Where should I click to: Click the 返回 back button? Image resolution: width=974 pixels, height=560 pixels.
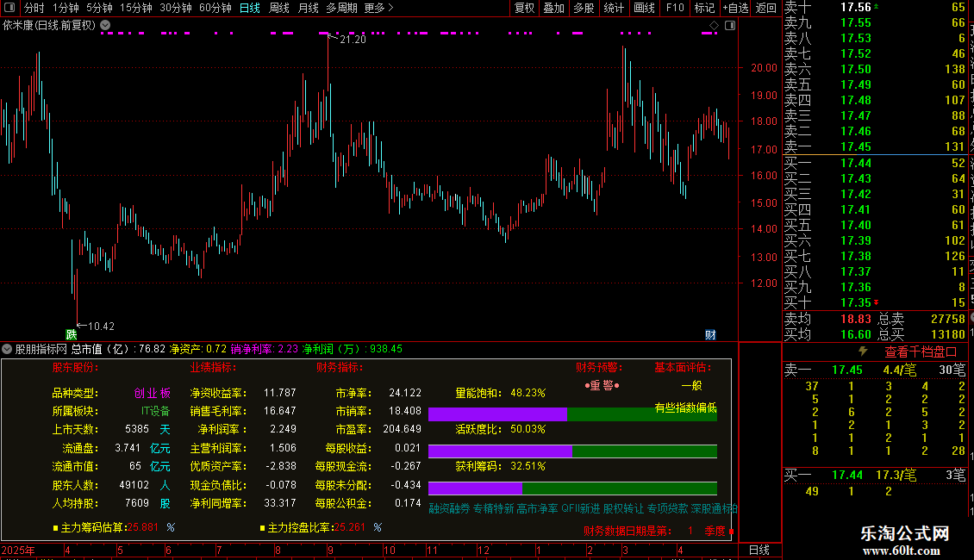(766, 8)
